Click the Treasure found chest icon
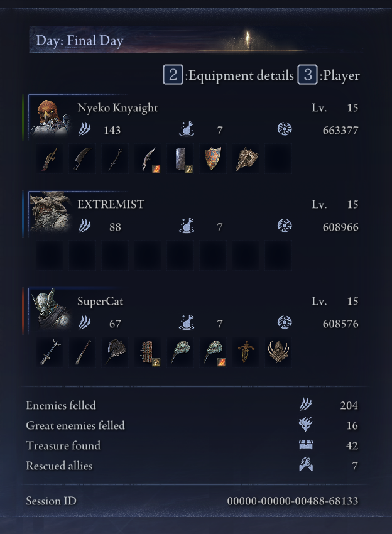 point(306,444)
